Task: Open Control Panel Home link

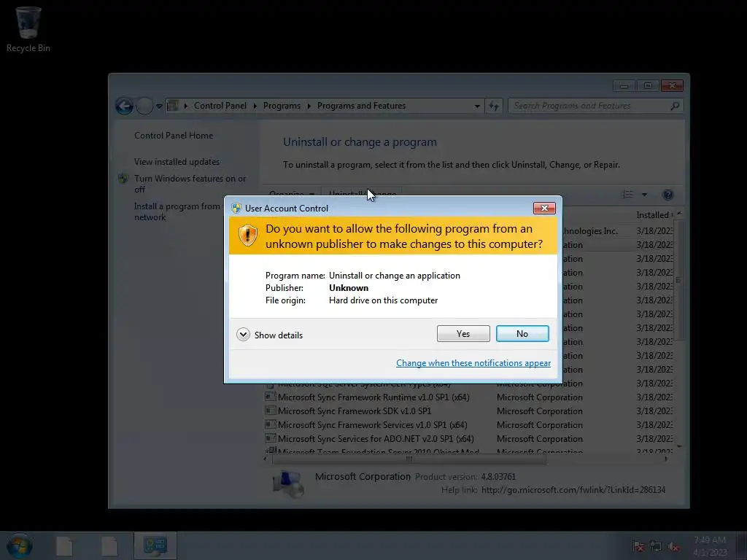Action: pyautogui.click(x=174, y=135)
